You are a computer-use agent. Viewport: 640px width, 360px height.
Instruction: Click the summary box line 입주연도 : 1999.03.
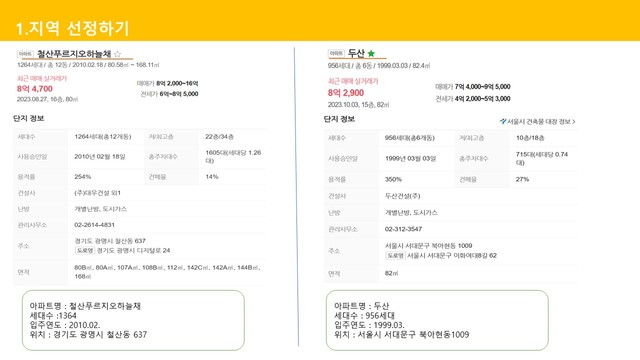(x=369, y=325)
